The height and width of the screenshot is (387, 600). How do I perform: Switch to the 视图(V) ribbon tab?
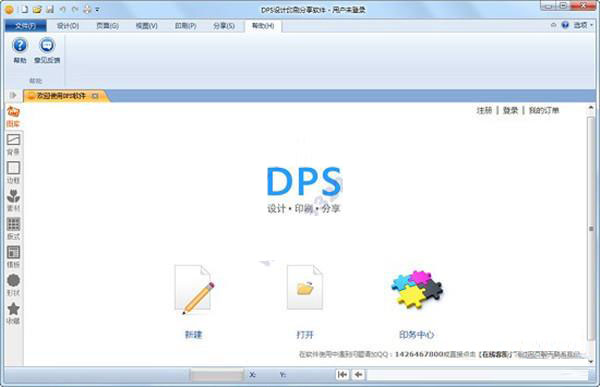coord(147,26)
